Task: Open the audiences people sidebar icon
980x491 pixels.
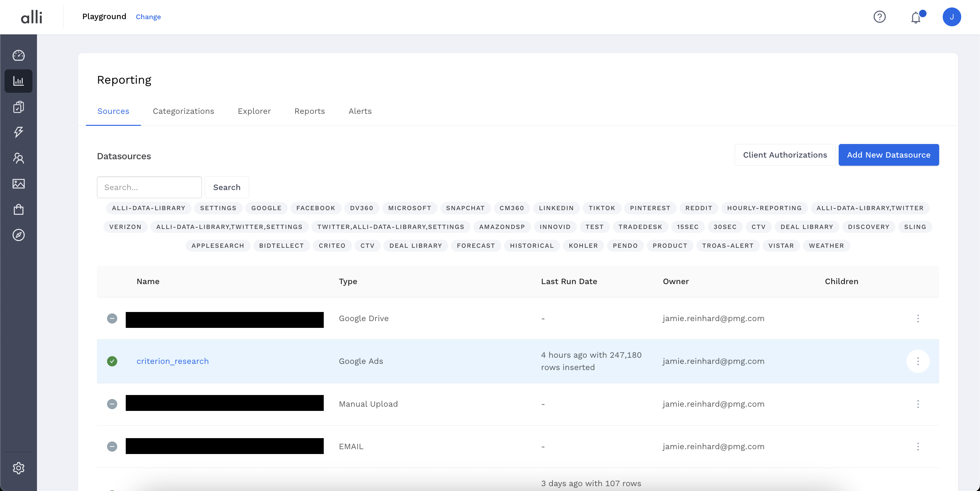Action: [x=18, y=158]
